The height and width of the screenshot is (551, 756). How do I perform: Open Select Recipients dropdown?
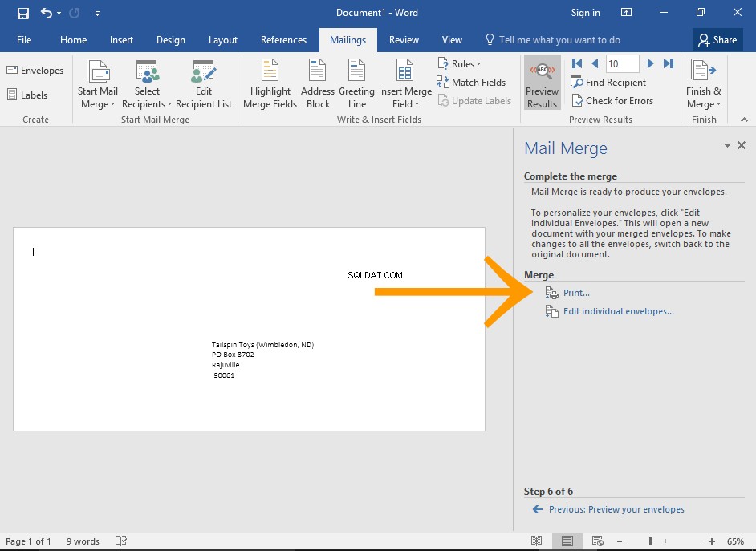[147, 84]
